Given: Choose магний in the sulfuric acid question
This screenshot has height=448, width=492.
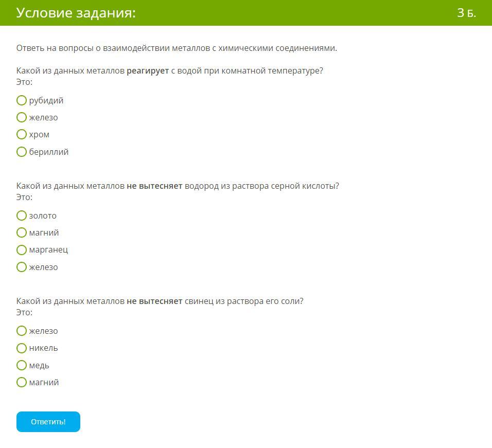Looking at the screenshot, I should point(22,232).
